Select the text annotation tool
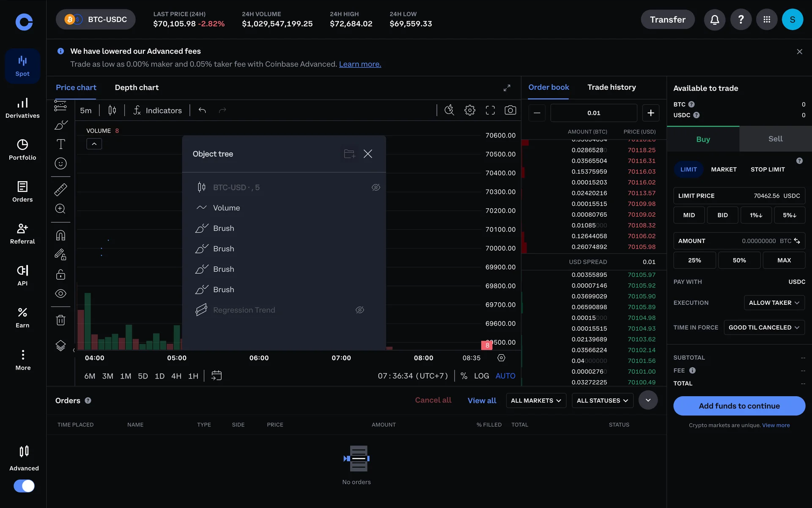 (x=60, y=144)
